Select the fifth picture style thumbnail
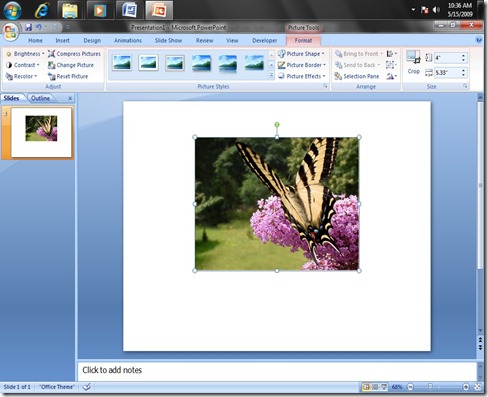488x397 pixels. coord(228,63)
